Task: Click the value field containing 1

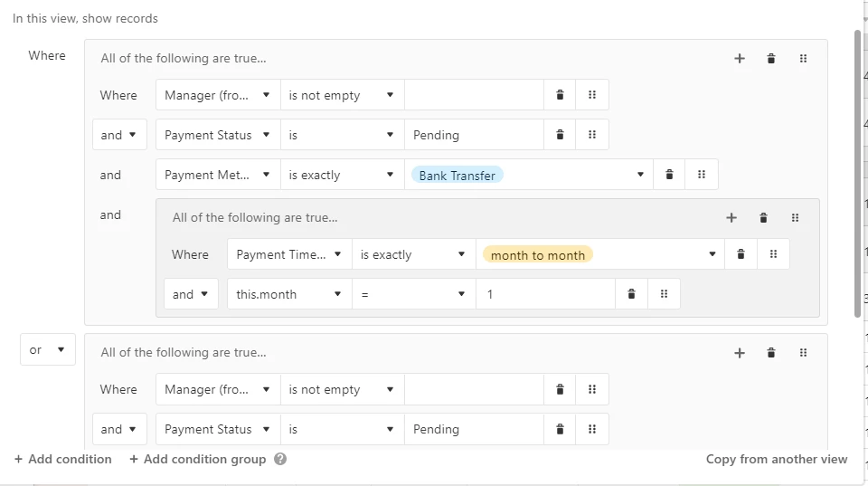Action: (x=545, y=294)
